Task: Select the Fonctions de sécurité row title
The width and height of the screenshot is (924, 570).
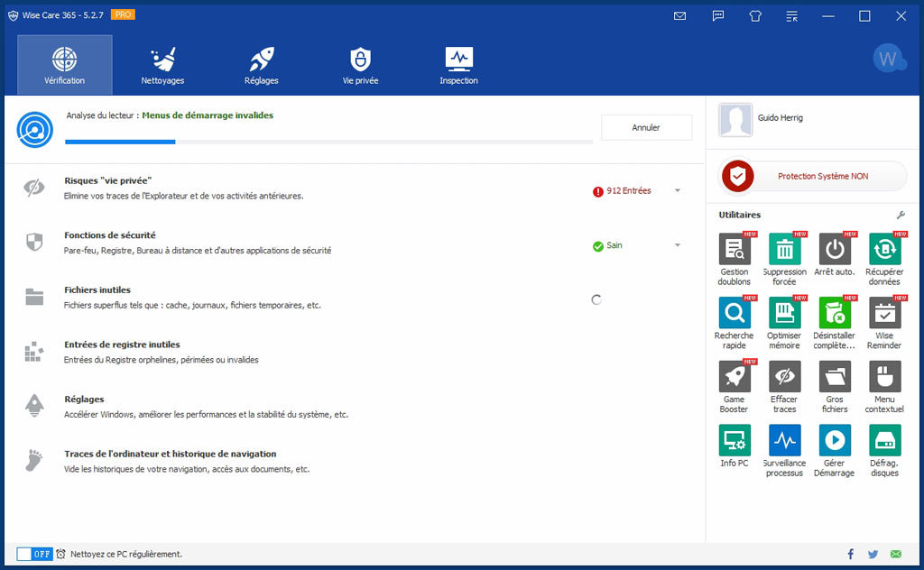Action: [110, 235]
